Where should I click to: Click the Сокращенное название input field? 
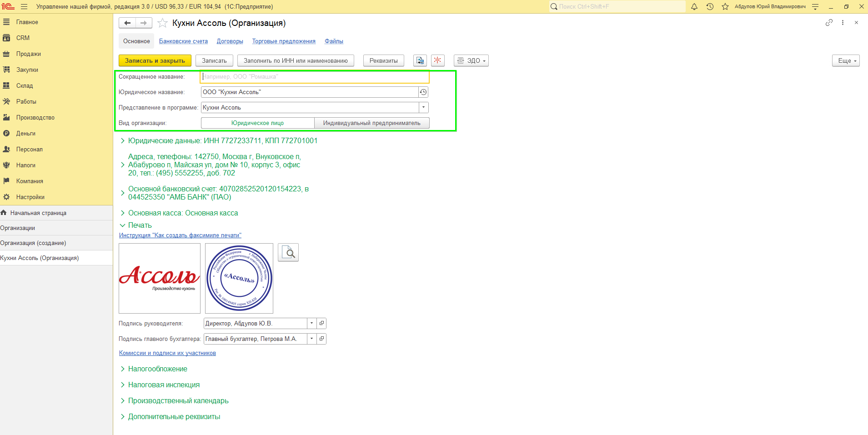[315, 77]
